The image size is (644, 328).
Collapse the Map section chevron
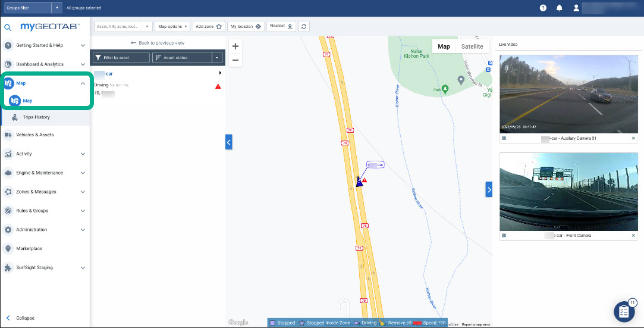83,83
